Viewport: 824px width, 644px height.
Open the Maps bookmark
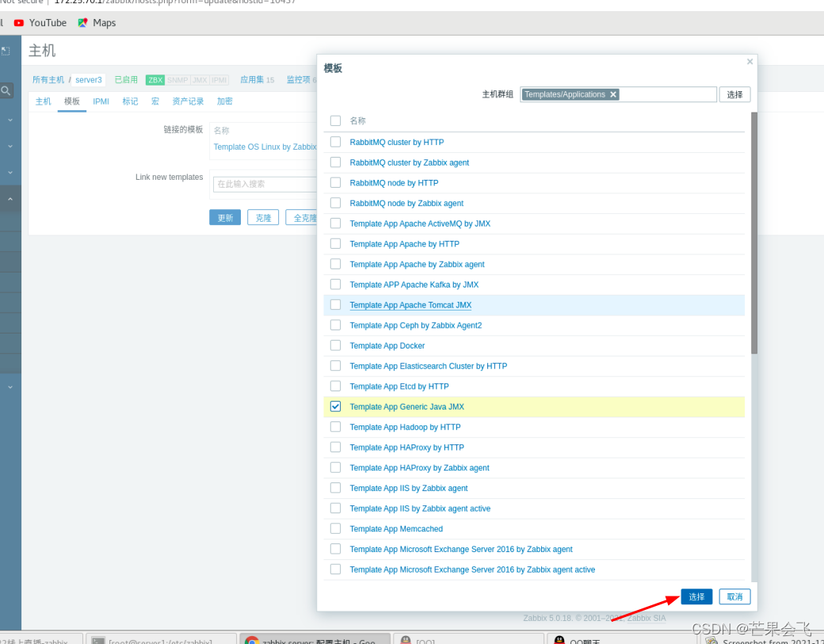(x=97, y=23)
